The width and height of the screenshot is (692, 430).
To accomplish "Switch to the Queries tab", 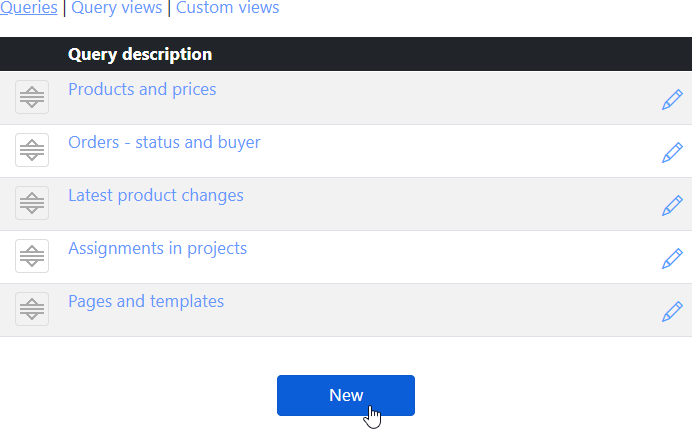I will pyautogui.click(x=28, y=8).
